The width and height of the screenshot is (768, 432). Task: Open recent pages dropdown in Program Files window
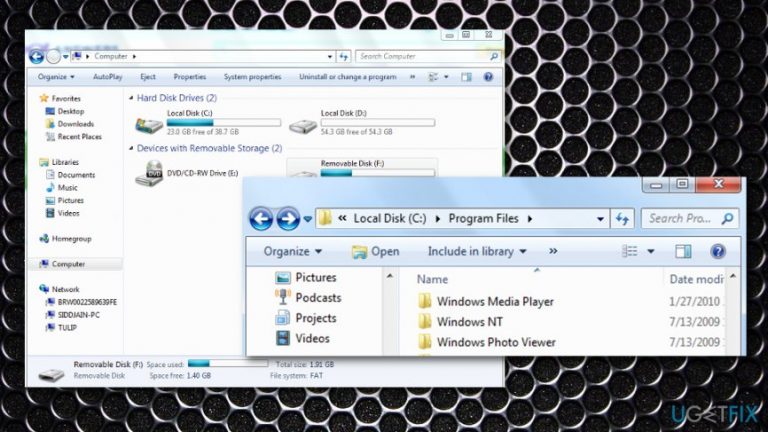tap(308, 219)
